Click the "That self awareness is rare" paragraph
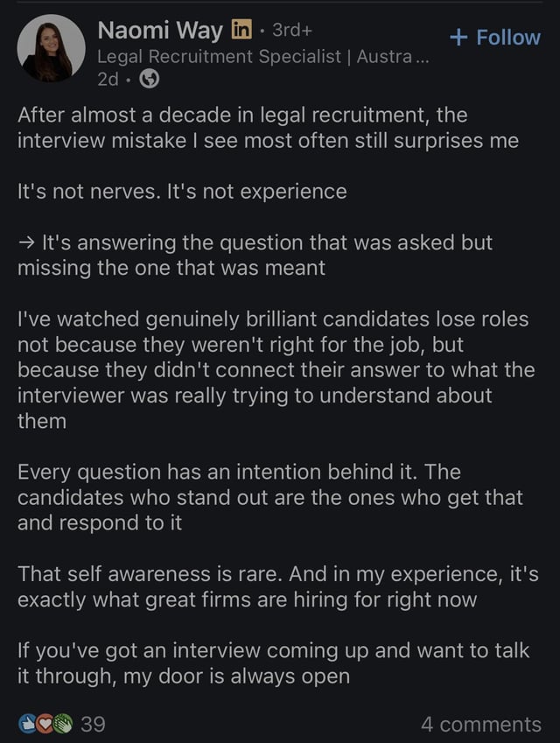This screenshot has width=560, height=743. tap(278, 586)
